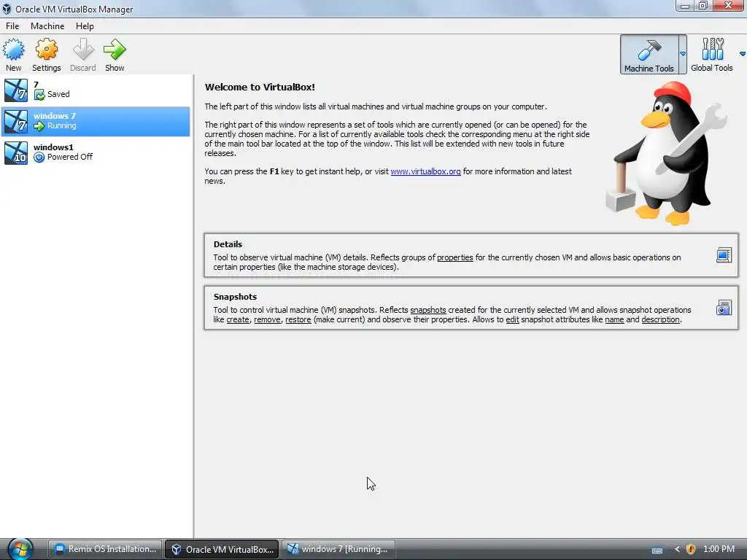Click the VirtualBox title bar icon
The height and width of the screenshot is (560, 747).
pos(7,9)
